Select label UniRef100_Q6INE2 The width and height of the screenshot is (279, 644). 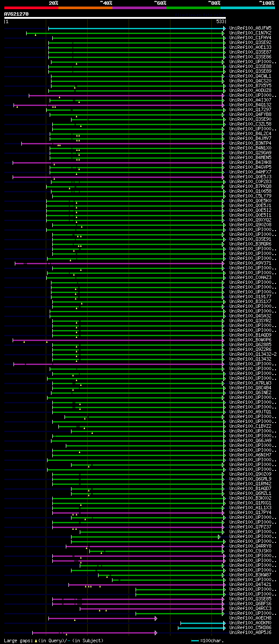(x=250, y=392)
